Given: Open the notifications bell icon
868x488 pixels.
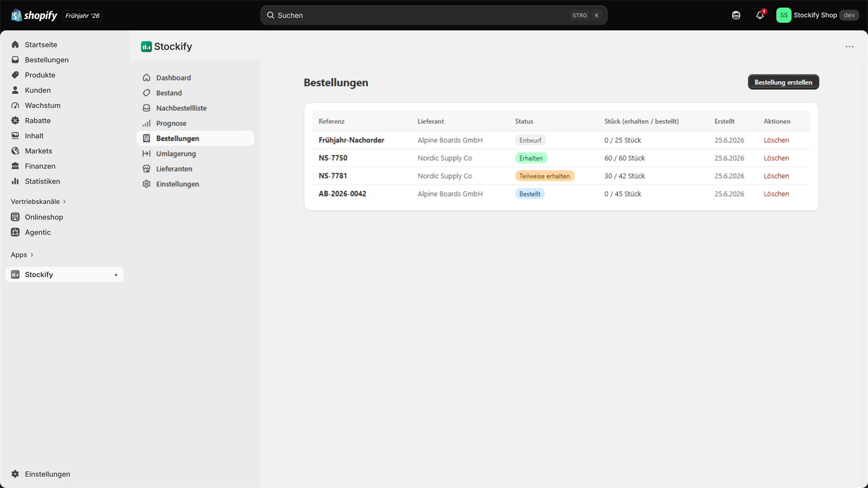Looking at the screenshot, I should pyautogui.click(x=760, y=15).
